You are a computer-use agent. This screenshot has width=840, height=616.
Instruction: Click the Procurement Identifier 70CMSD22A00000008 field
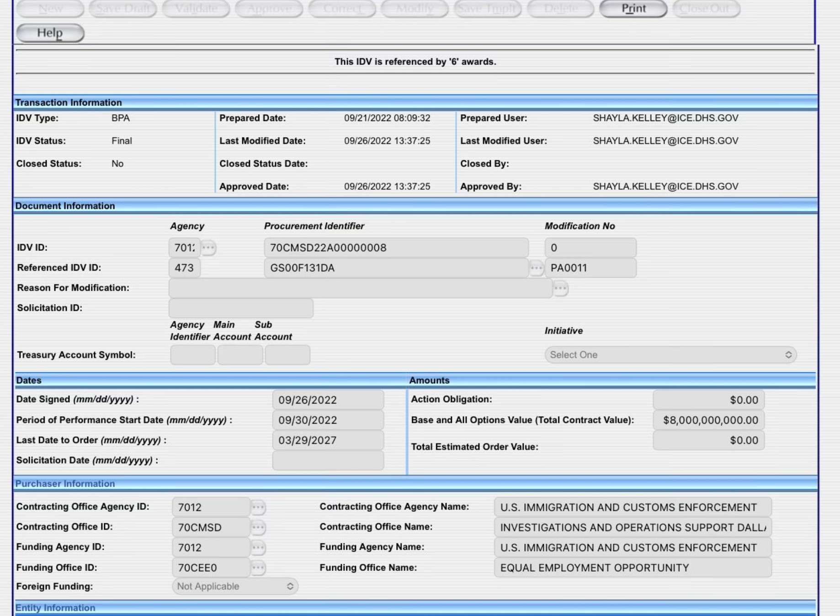[396, 248]
